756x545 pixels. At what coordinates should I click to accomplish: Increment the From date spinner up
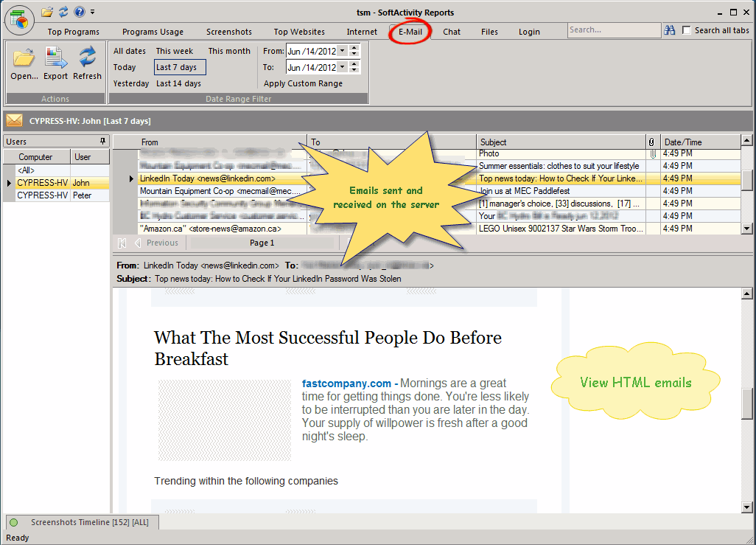(354, 48)
